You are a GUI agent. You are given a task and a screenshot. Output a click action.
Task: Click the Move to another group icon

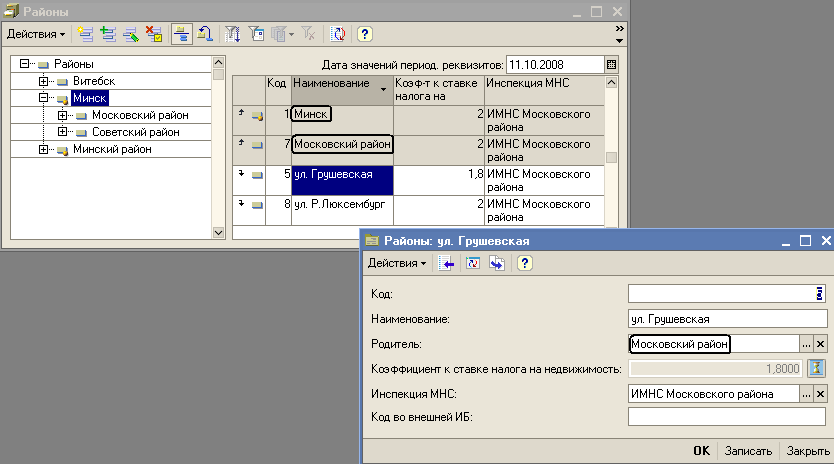click(x=204, y=34)
